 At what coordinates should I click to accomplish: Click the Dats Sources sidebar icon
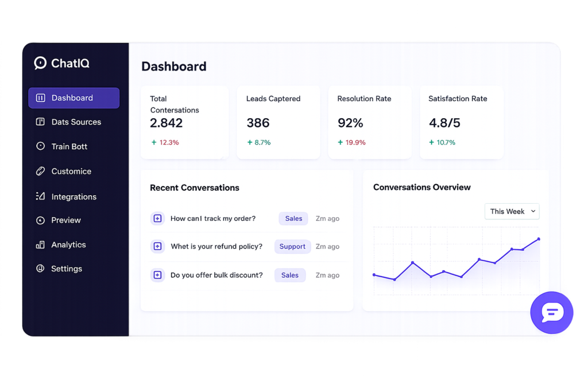[x=40, y=122]
